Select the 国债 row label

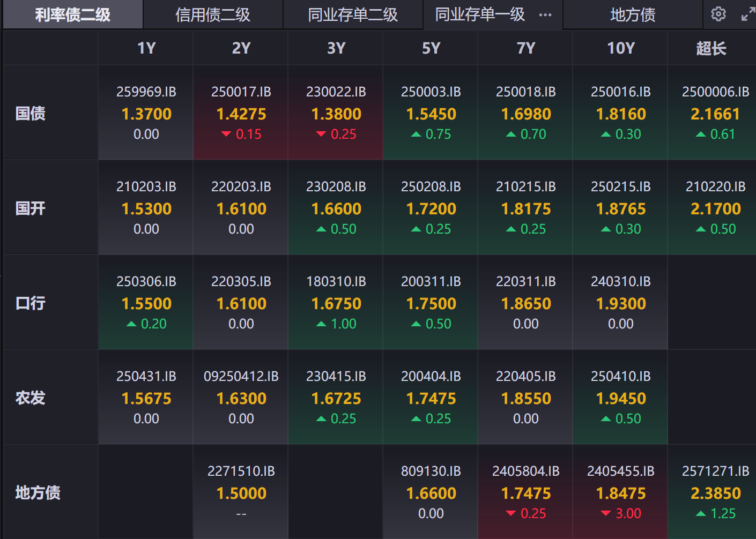pyautogui.click(x=31, y=114)
